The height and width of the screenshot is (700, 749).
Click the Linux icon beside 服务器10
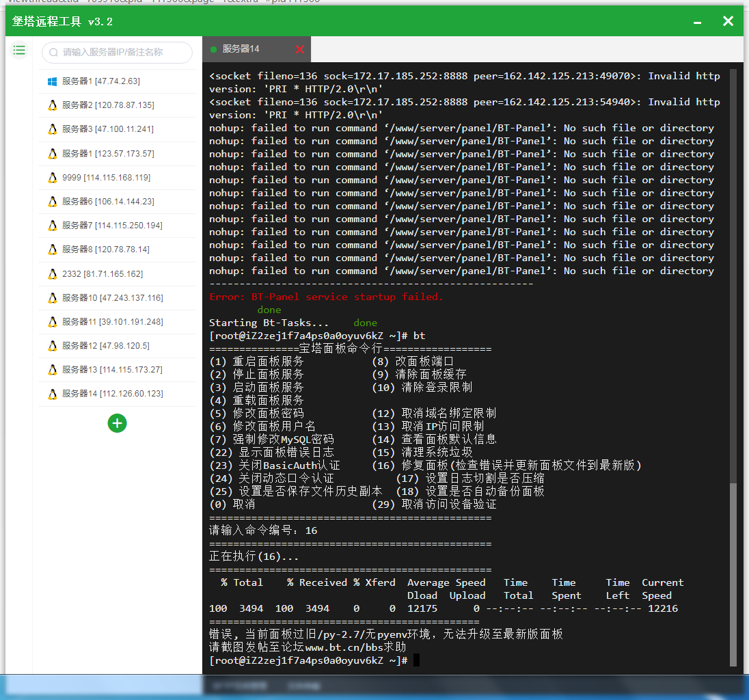(x=52, y=298)
